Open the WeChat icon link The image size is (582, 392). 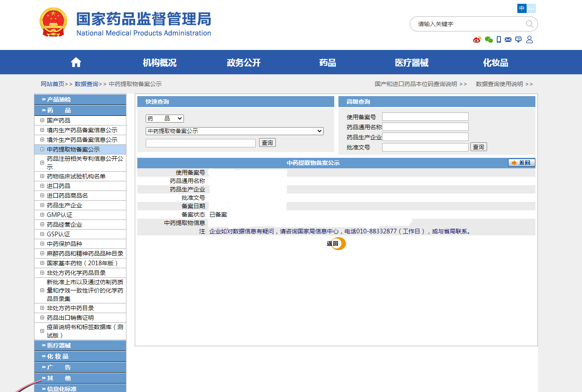(489, 40)
